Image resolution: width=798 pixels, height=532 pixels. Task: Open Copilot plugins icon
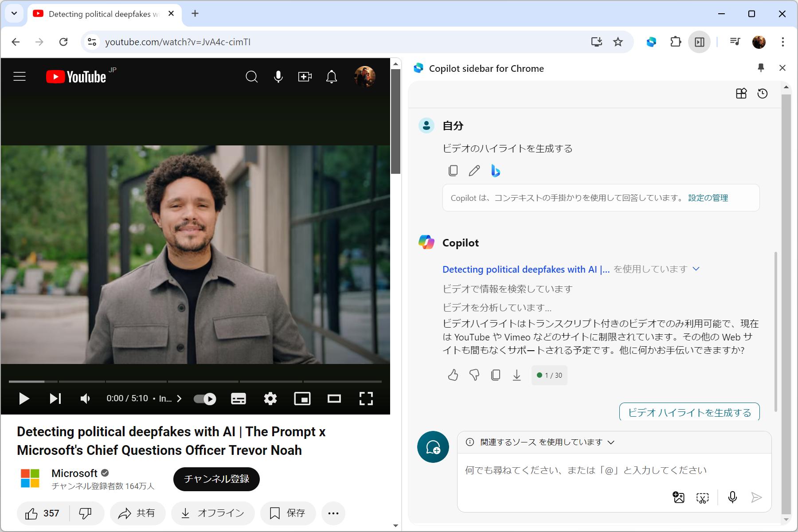point(741,94)
